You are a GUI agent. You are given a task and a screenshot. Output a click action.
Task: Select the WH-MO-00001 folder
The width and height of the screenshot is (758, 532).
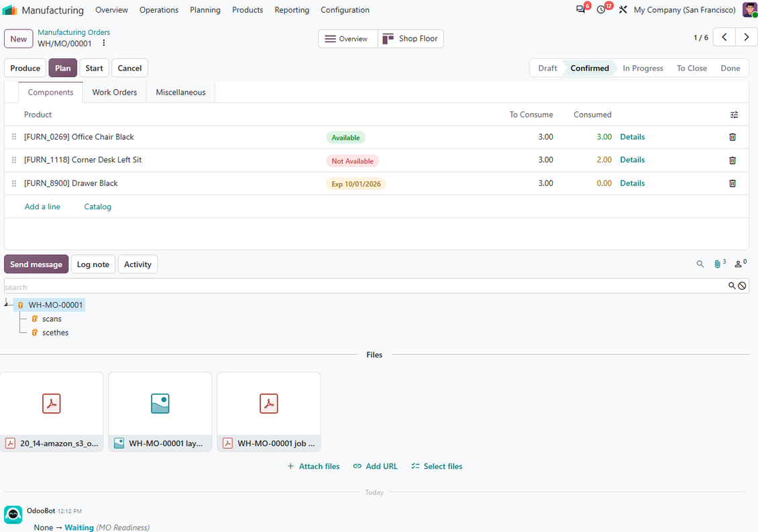point(55,305)
